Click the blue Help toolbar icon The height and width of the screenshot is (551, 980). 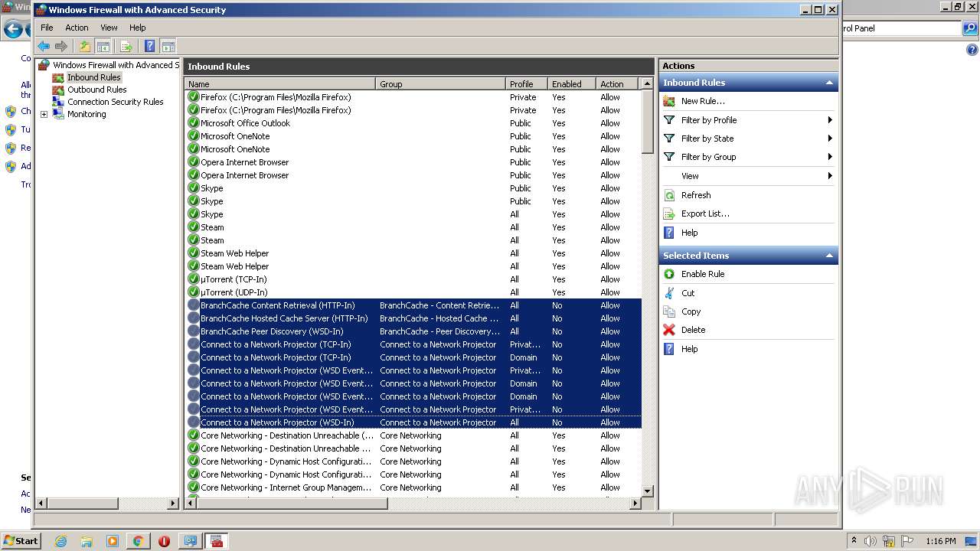click(150, 47)
